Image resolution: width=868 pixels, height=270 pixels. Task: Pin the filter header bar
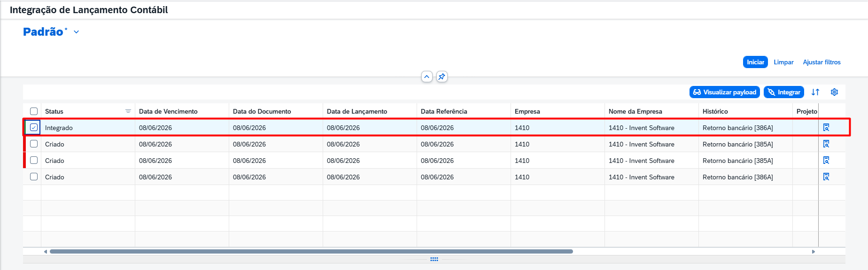click(x=442, y=77)
